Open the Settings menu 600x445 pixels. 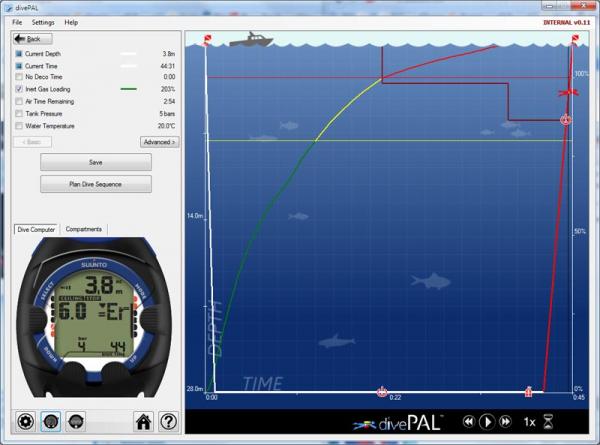pyautogui.click(x=43, y=22)
